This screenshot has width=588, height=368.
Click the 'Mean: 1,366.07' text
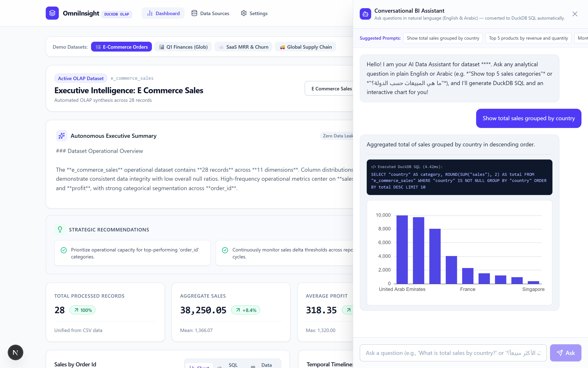[x=196, y=330]
